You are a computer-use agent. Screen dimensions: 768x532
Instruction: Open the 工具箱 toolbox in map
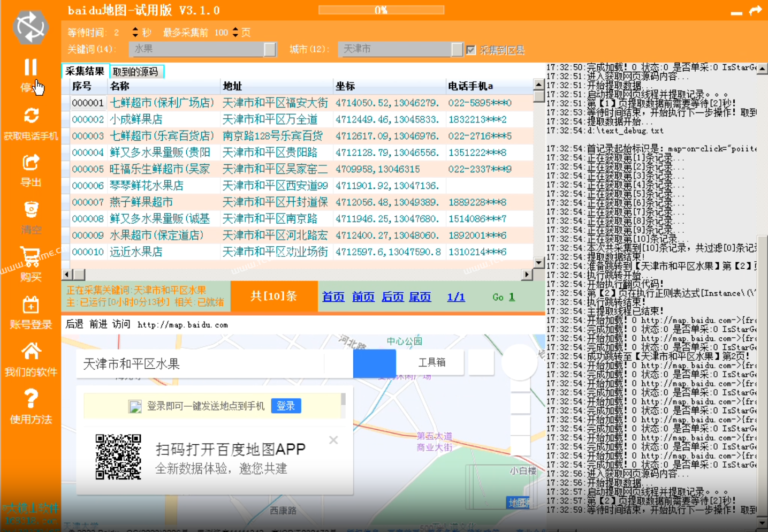(x=432, y=362)
